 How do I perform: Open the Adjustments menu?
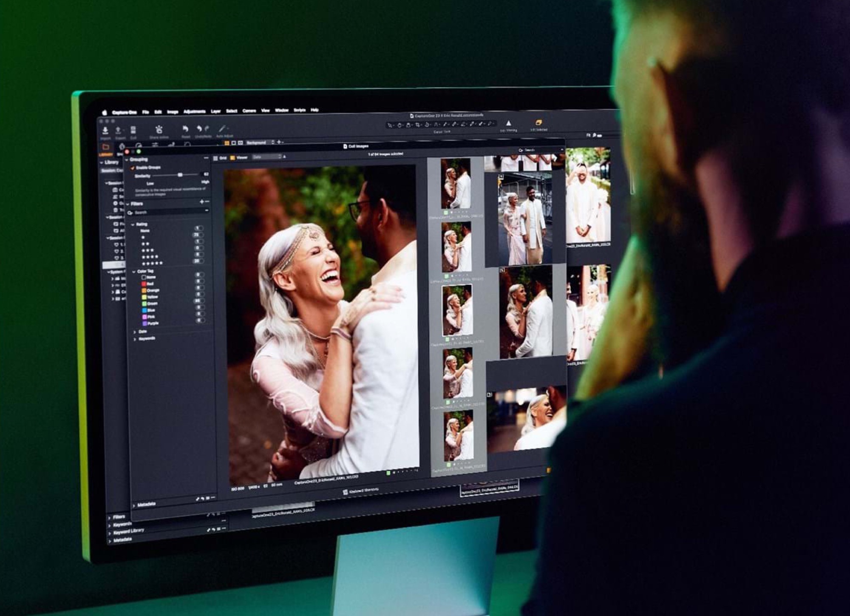(x=194, y=112)
